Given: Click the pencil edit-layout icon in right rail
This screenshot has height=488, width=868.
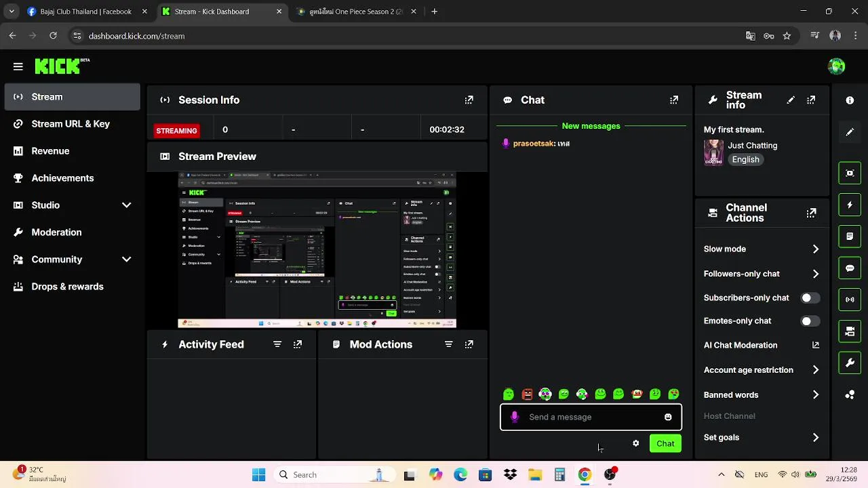Looking at the screenshot, I should [850, 132].
